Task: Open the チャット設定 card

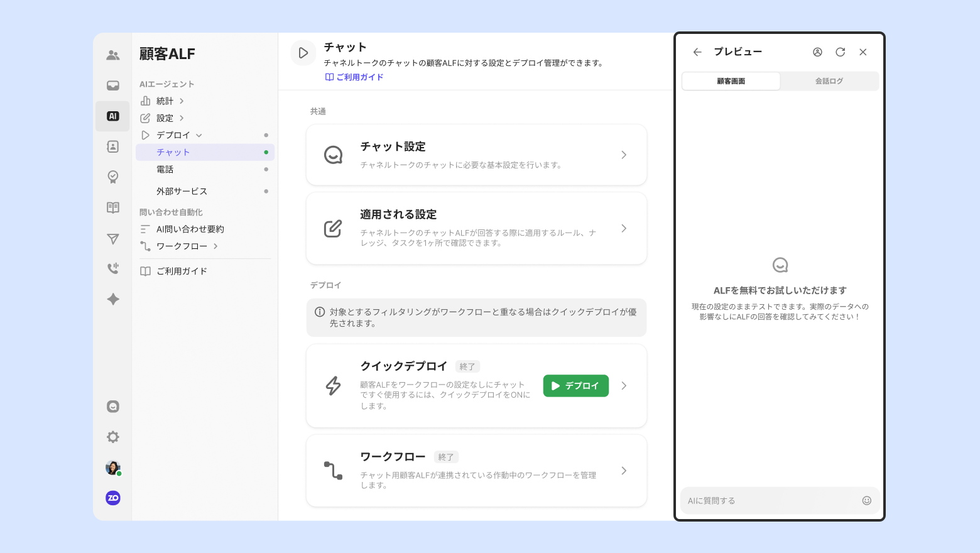Action: click(x=476, y=155)
